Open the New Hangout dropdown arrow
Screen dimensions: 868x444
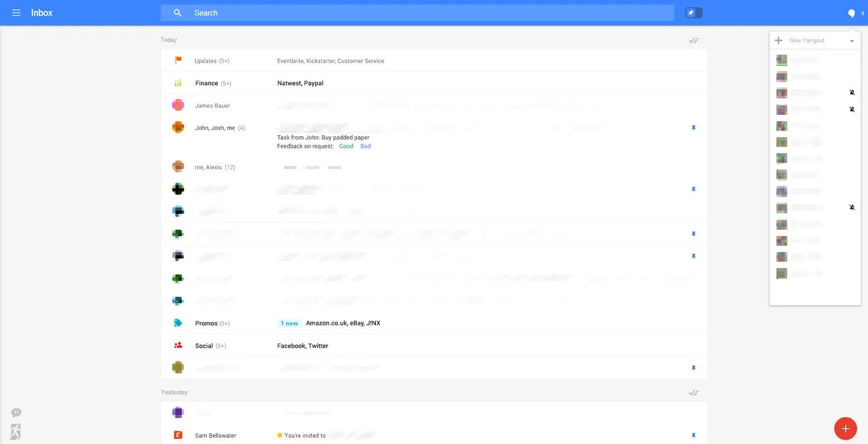[852, 41]
